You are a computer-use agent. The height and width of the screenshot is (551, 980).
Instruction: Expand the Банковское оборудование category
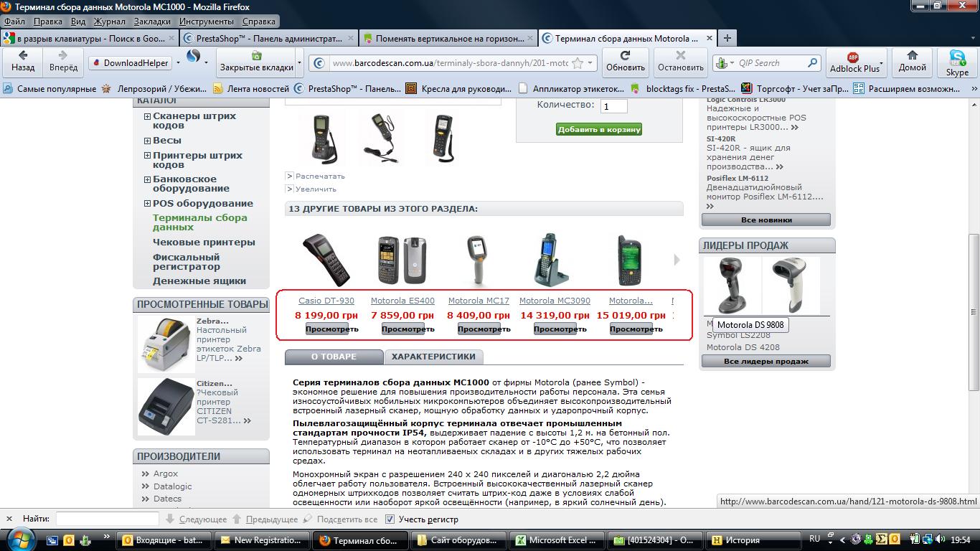(x=147, y=179)
